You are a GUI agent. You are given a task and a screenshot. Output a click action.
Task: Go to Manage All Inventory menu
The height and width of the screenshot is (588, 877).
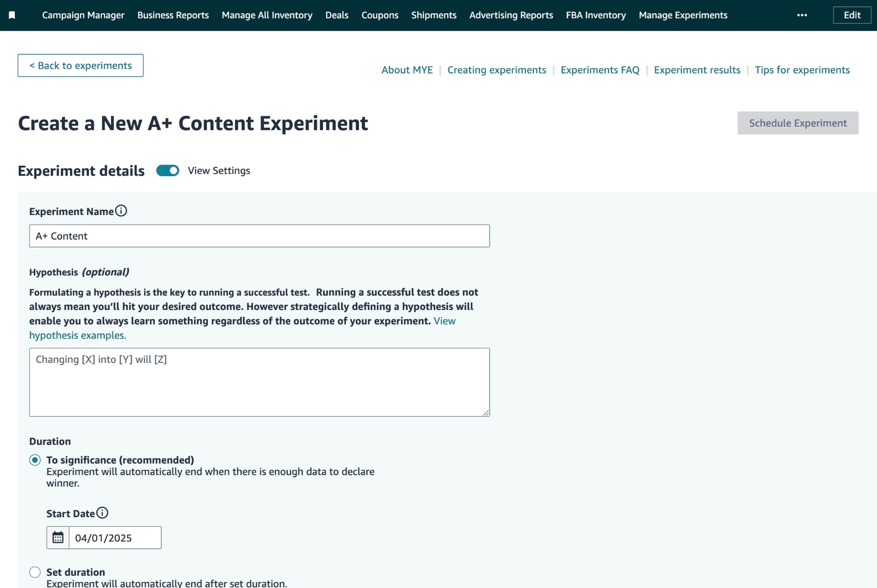(x=267, y=16)
